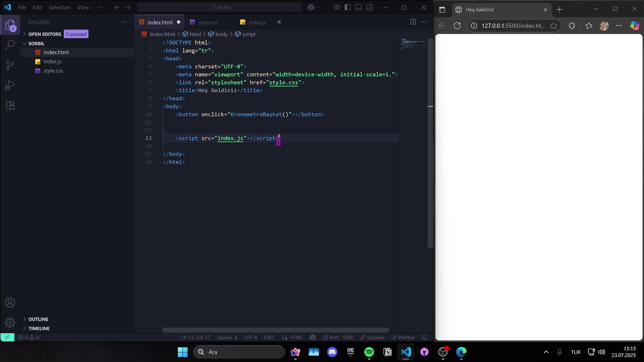Open Source Control view
The width and height of the screenshot is (644, 362).
click(10, 65)
